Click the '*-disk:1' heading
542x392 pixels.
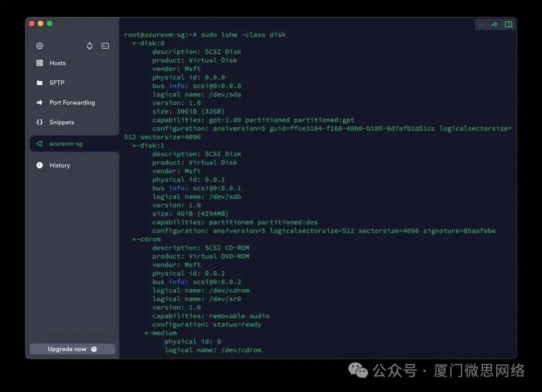click(x=148, y=145)
